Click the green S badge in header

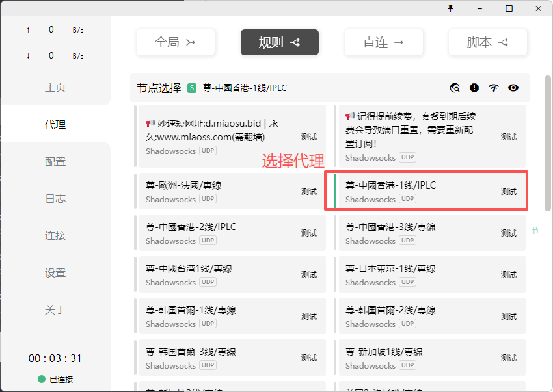192,88
